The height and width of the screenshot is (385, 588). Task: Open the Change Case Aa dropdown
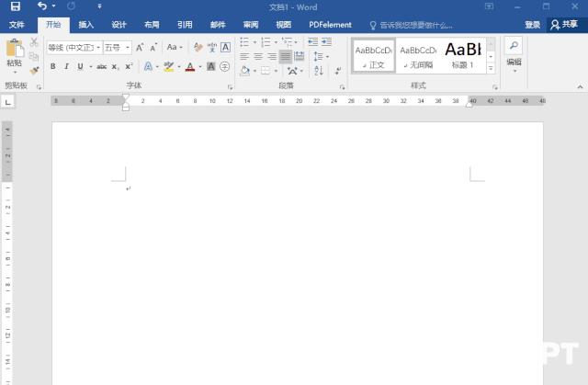[175, 47]
